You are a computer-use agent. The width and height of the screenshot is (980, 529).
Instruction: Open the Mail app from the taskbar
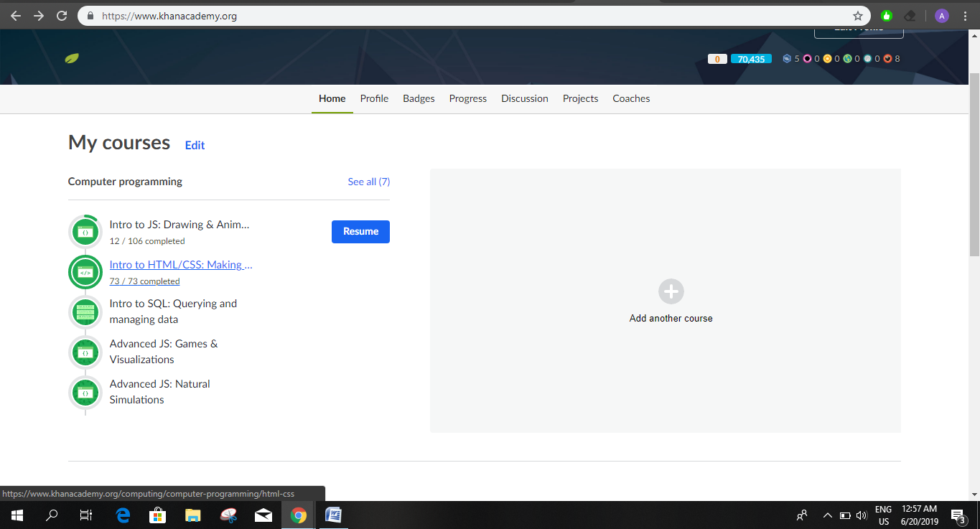click(x=263, y=515)
